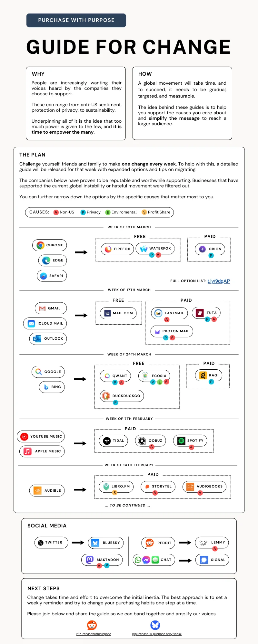Screen dimensions: 258x644
Task: Open the @purchase-w-purpose.bsky.social link
Action: [x=156, y=634]
